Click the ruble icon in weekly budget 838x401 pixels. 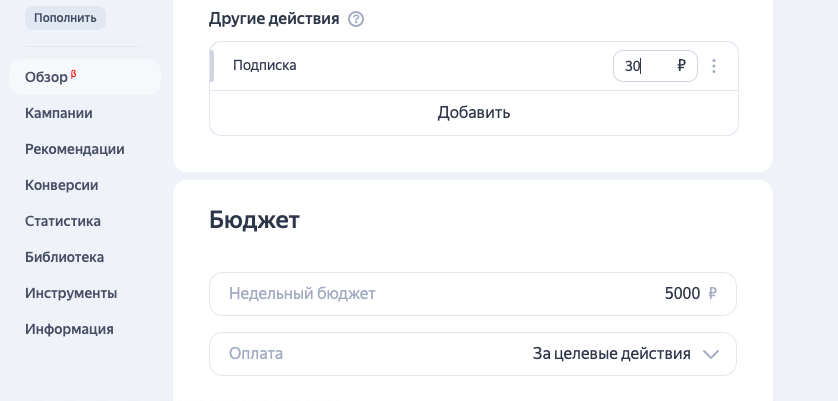click(x=712, y=294)
